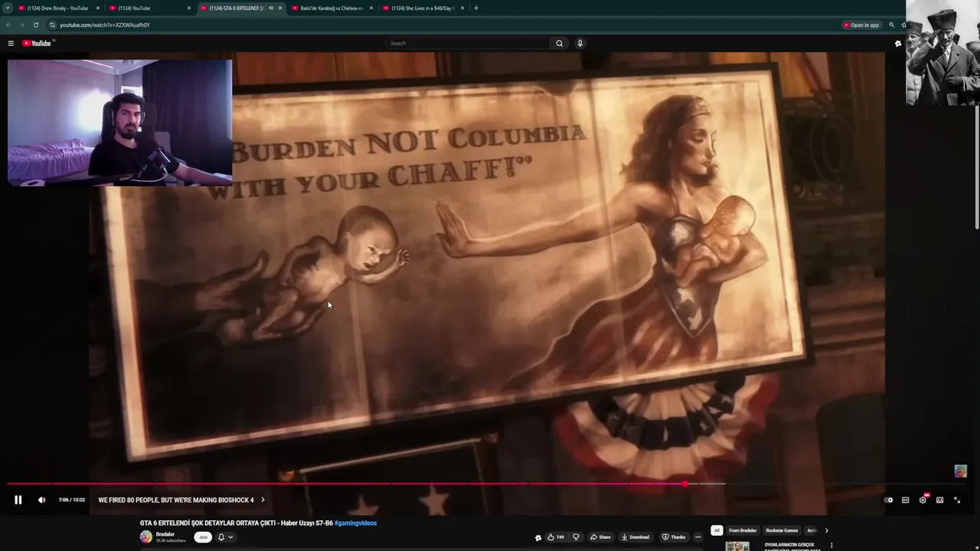This screenshot has width=980, height=551.
Task: Reload the page with refresh icon
Action: pos(35,25)
